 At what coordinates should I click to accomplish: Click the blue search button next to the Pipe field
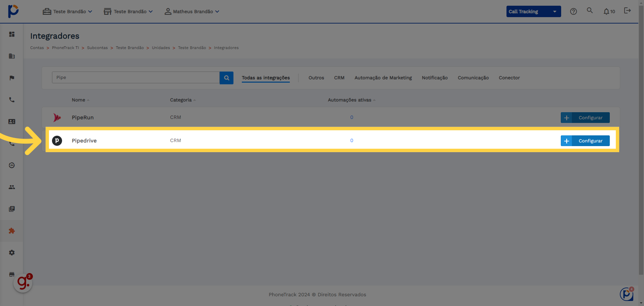point(226,78)
